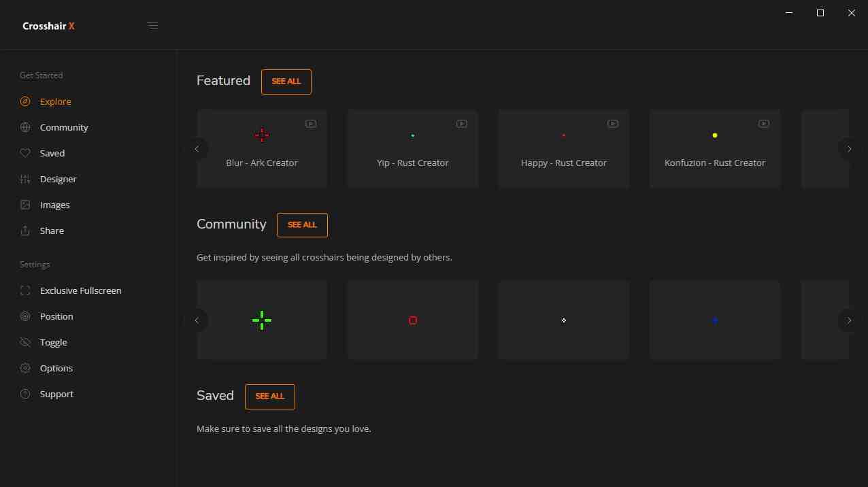Click the Exclusive Fullscreen icon

25,290
